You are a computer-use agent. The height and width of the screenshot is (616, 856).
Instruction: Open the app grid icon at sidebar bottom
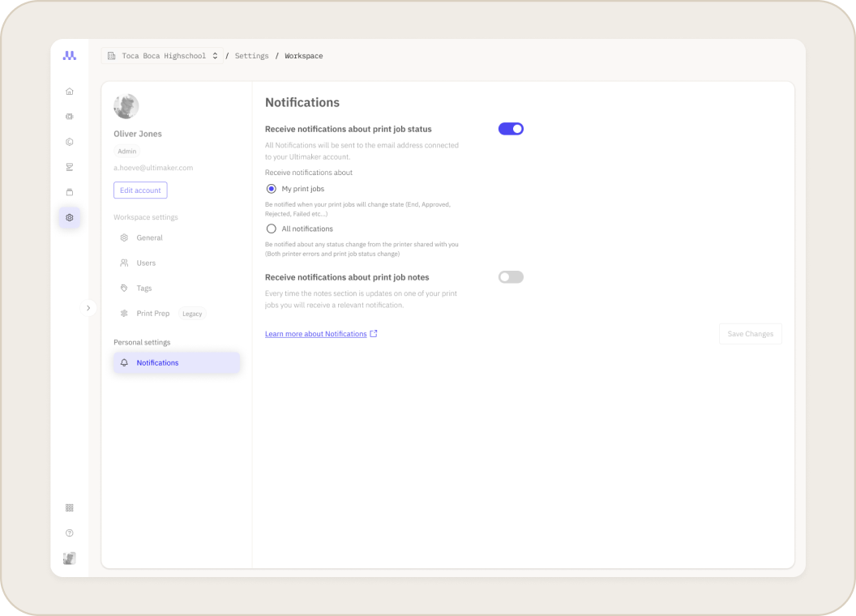coord(70,508)
